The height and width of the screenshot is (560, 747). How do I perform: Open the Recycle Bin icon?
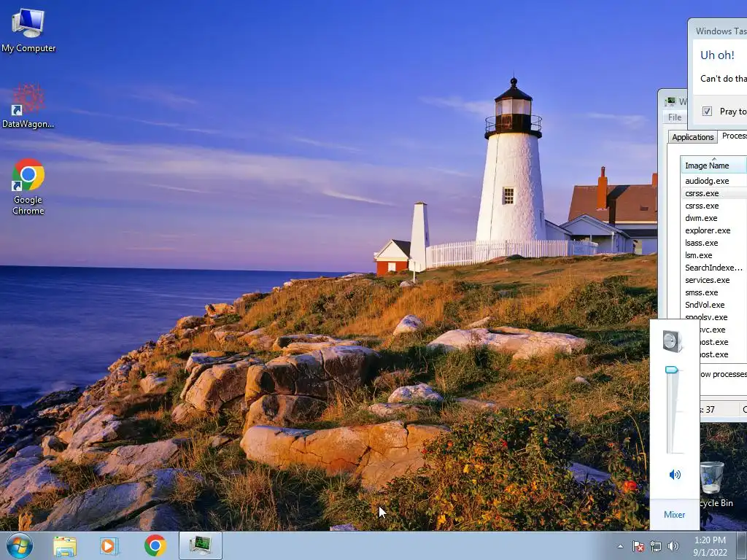716,484
